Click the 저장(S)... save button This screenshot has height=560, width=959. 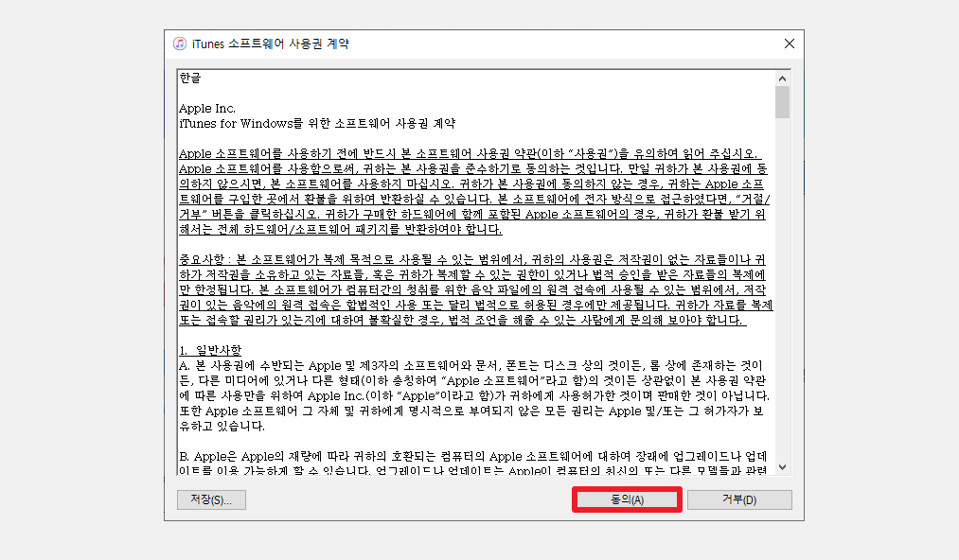point(212,499)
